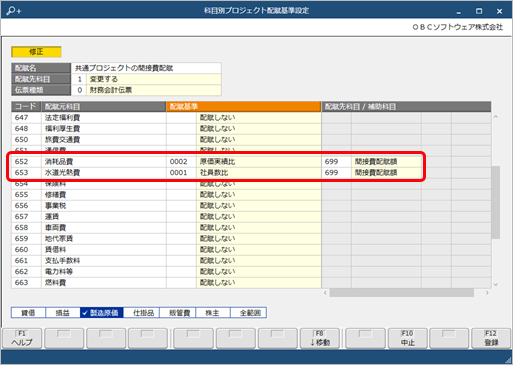Select the 661 支払手数料 row
Screen dimensions: 513x365
tap(251, 261)
